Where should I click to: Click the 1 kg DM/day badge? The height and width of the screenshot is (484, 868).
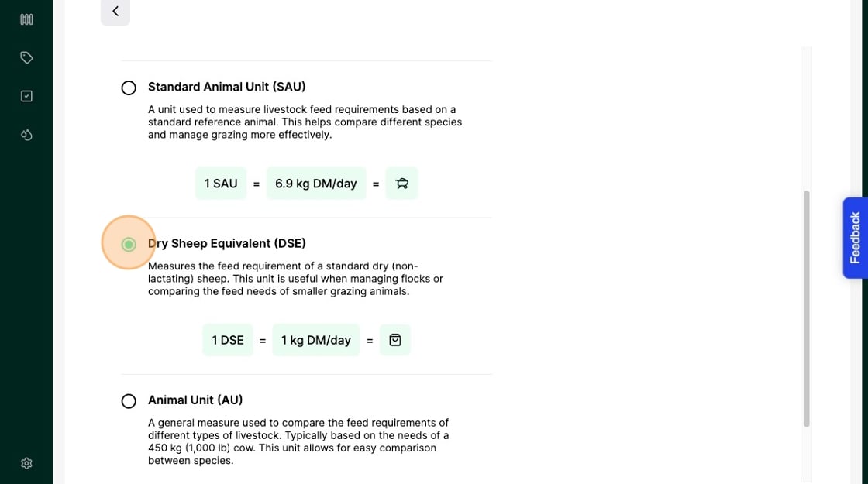(x=315, y=340)
